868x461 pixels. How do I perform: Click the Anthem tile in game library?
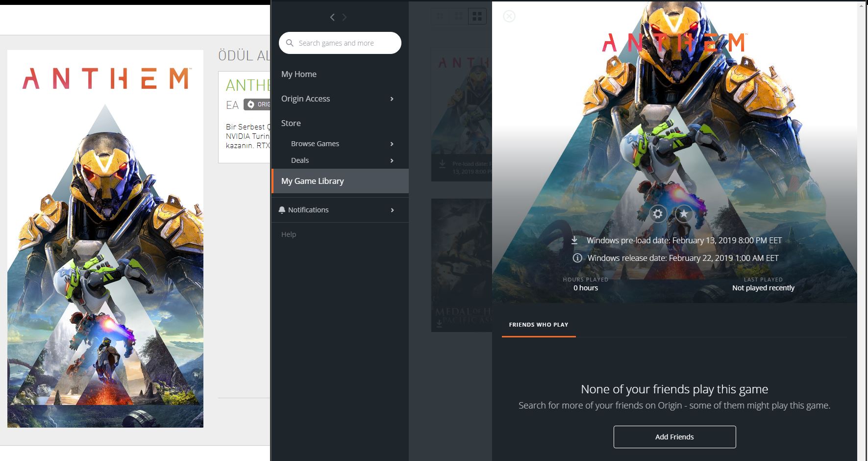point(462,114)
